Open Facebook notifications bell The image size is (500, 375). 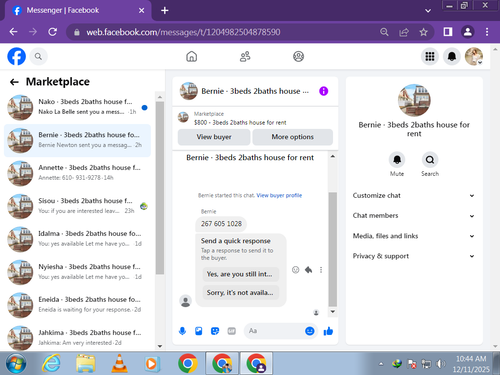(x=452, y=56)
